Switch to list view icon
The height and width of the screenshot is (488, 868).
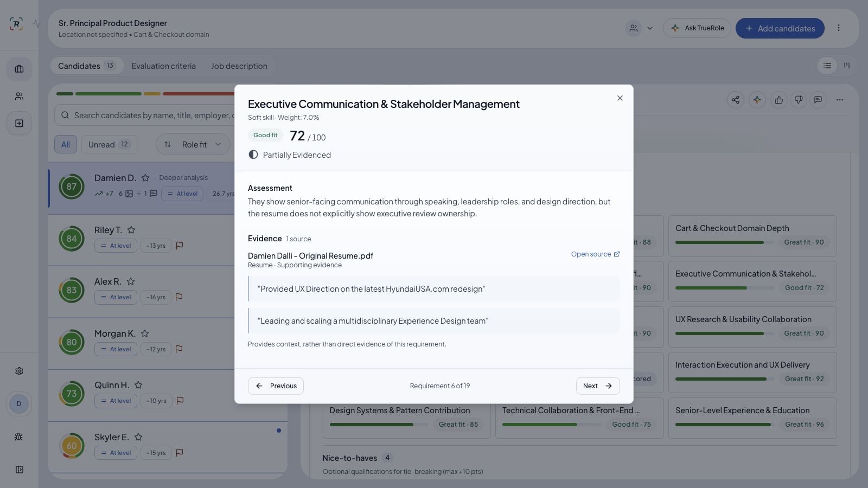coord(827,66)
